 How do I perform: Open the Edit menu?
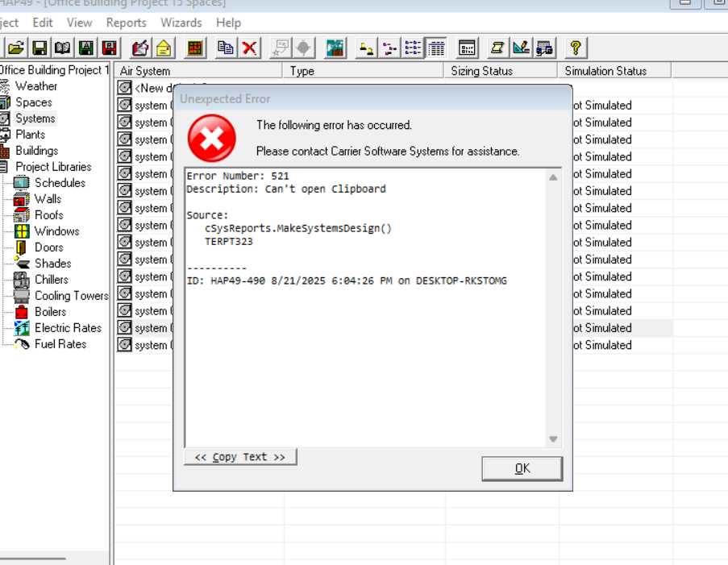43,23
